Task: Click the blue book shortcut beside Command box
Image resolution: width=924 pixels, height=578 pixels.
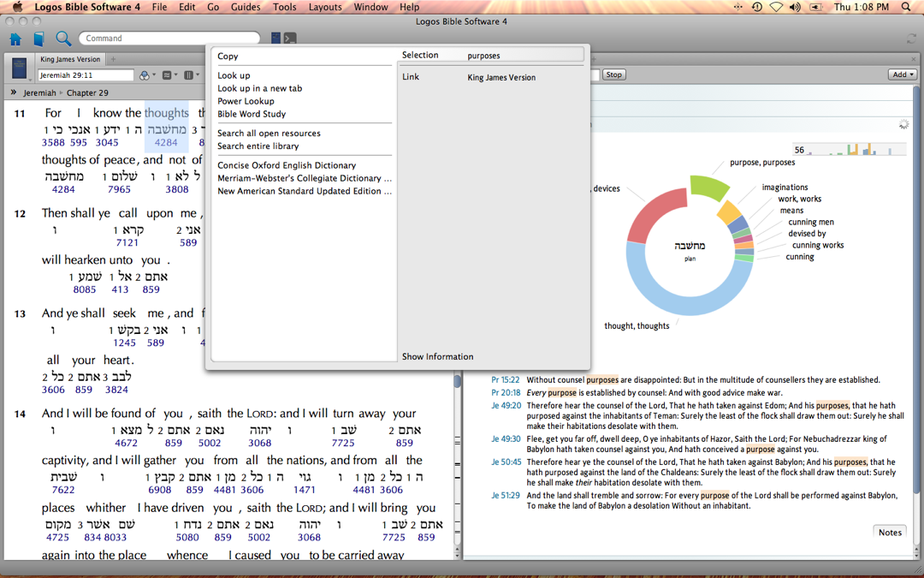Action: click(x=275, y=39)
